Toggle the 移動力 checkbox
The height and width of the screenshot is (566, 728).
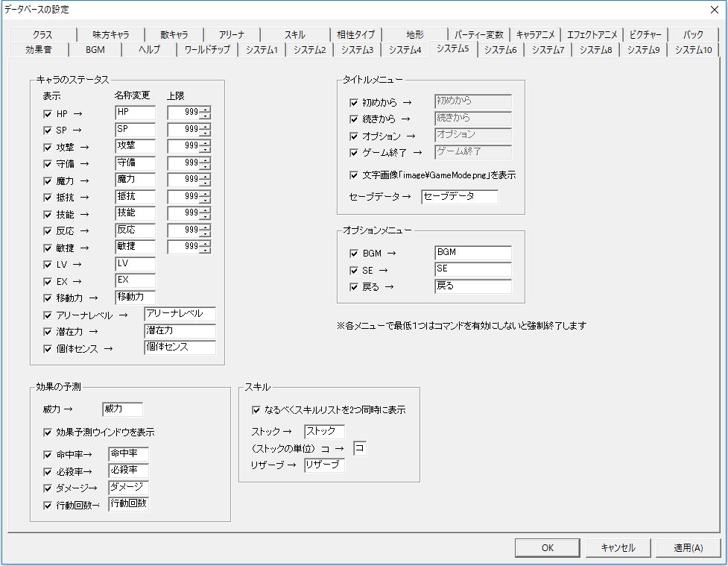(x=48, y=298)
